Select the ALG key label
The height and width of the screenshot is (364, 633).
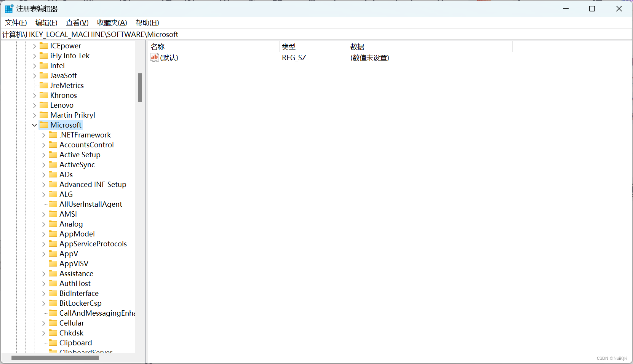pos(66,194)
